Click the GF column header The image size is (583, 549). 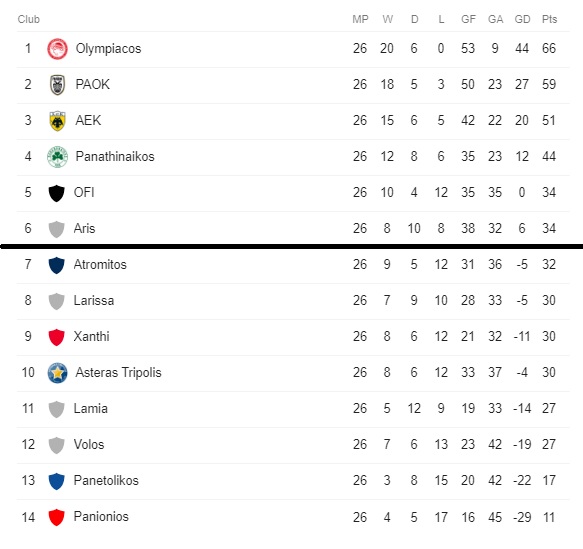[x=468, y=19]
